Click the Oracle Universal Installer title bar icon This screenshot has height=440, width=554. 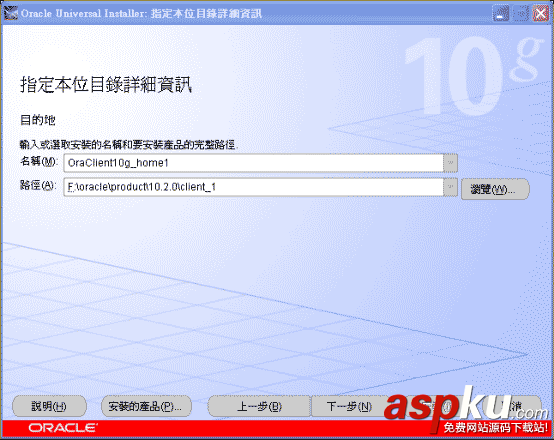point(10,13)
